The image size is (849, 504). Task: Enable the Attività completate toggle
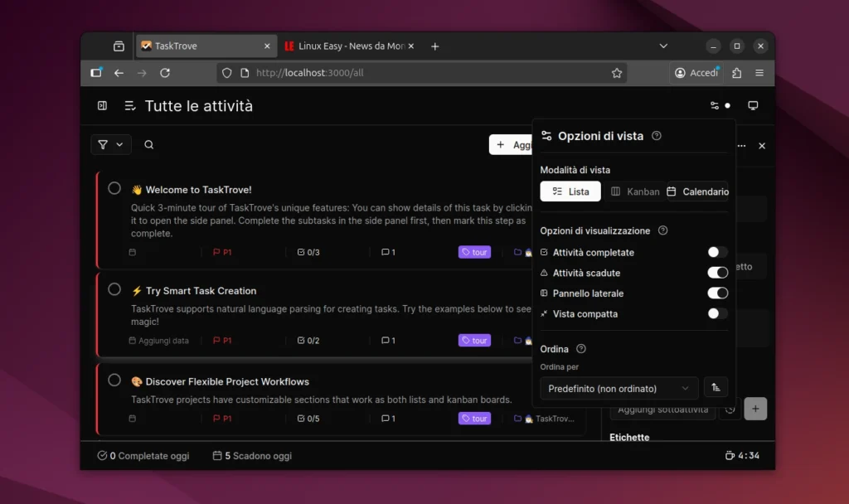[717, 251]
